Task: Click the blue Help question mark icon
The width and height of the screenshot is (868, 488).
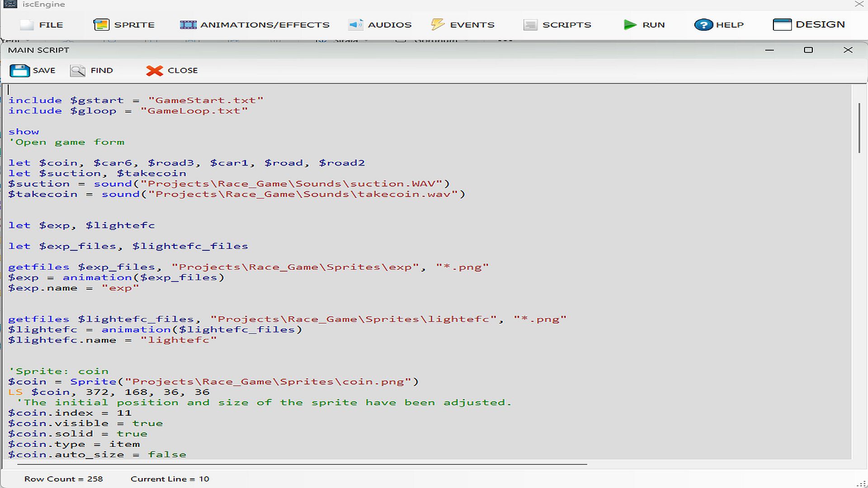Action: click(x=703, y=24)
